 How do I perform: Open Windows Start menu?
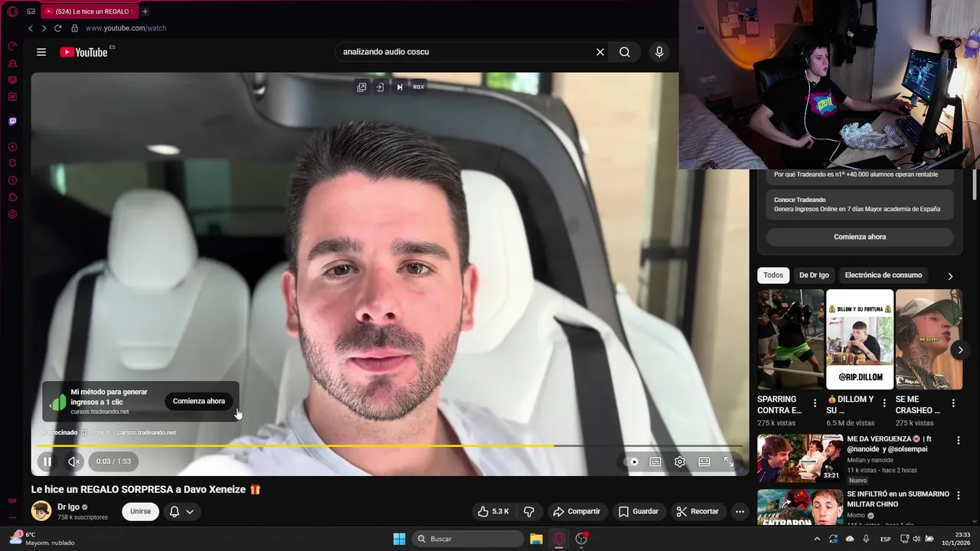coord(400,539)
